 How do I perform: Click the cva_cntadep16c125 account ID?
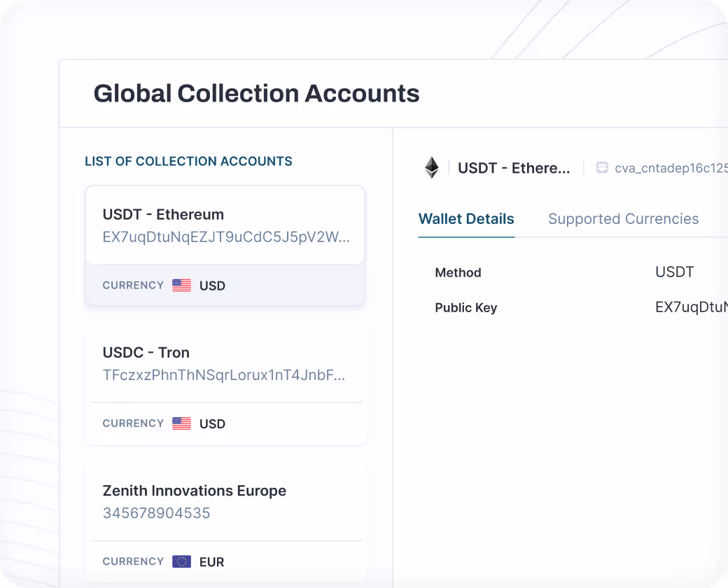click(671, 168)
